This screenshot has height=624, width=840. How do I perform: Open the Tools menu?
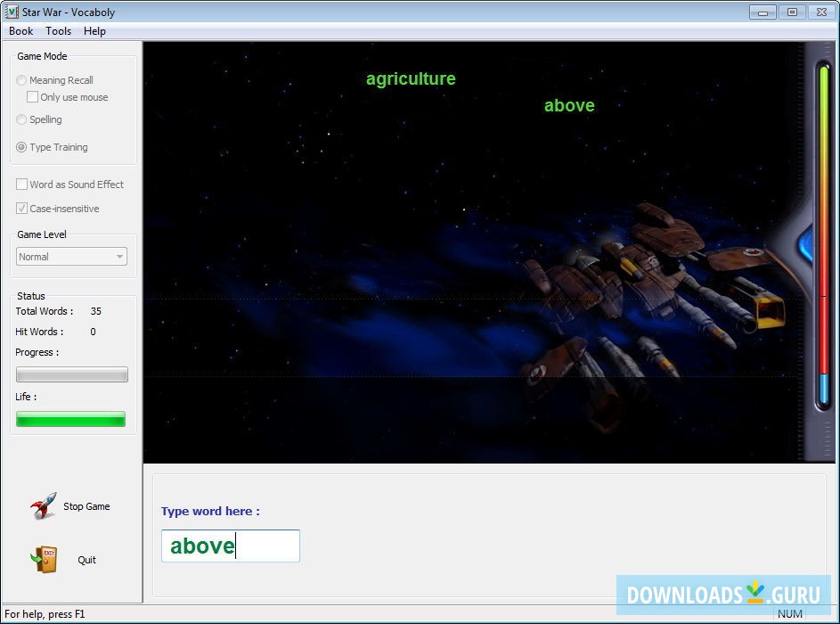pyautogui.click(x=58, y=30)
